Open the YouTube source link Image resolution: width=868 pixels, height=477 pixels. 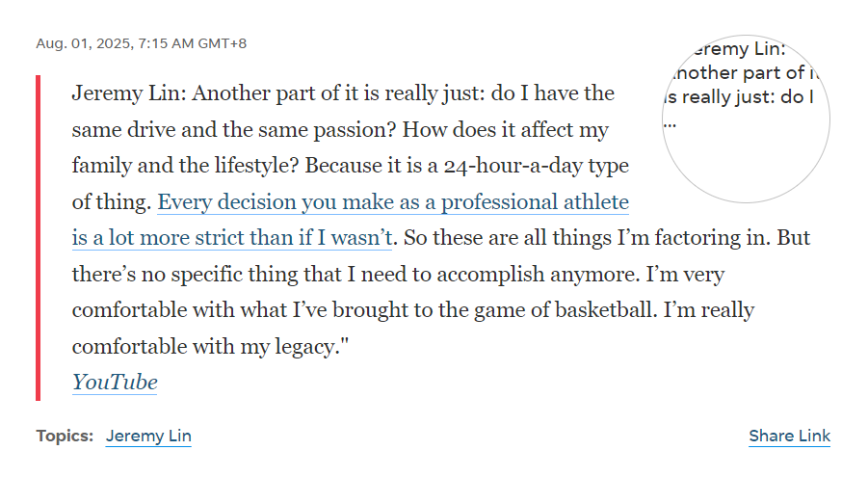(x=115, y=383)
